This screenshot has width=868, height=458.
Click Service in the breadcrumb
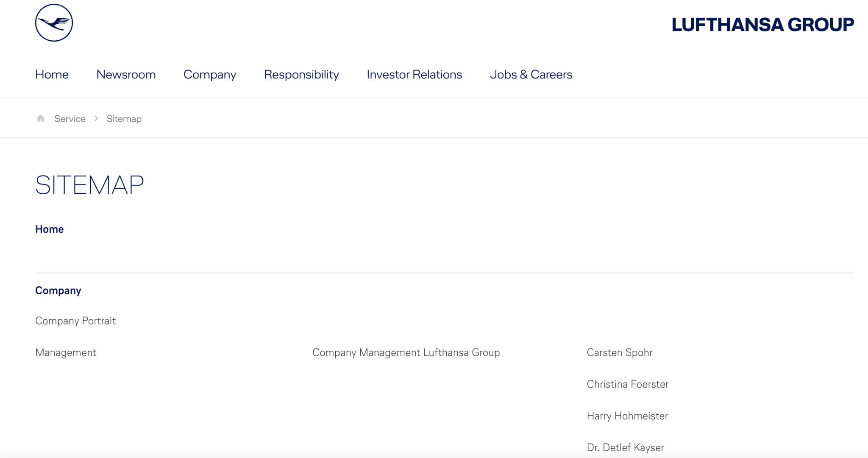(x=70, y=119)
